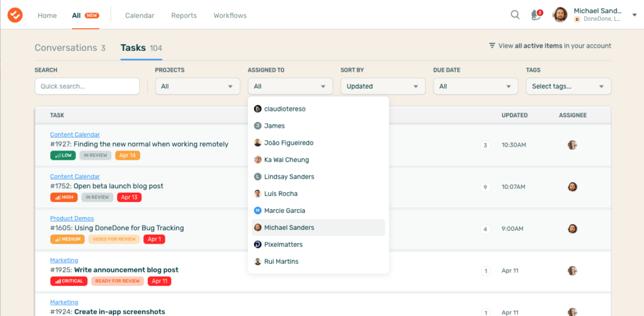
Task: Click the UPDATED column header
Action: pos(514,115)
